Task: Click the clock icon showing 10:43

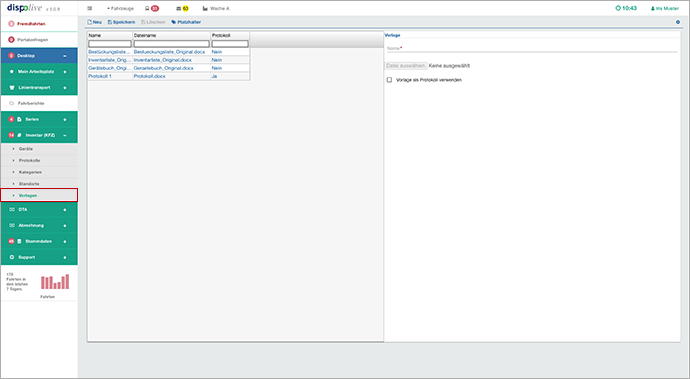Action: coord(618,8)
